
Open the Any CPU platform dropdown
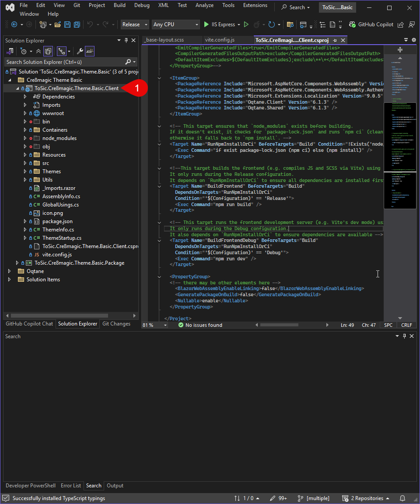coord(175,24)
